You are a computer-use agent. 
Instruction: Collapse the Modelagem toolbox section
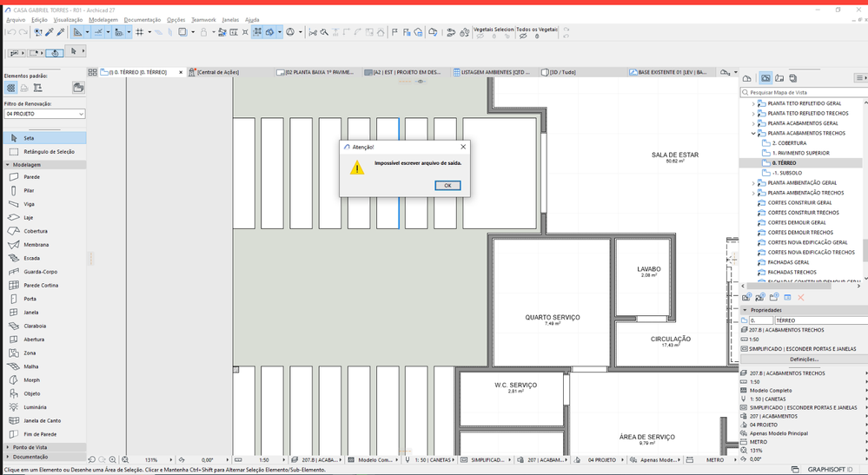[8, 165]
